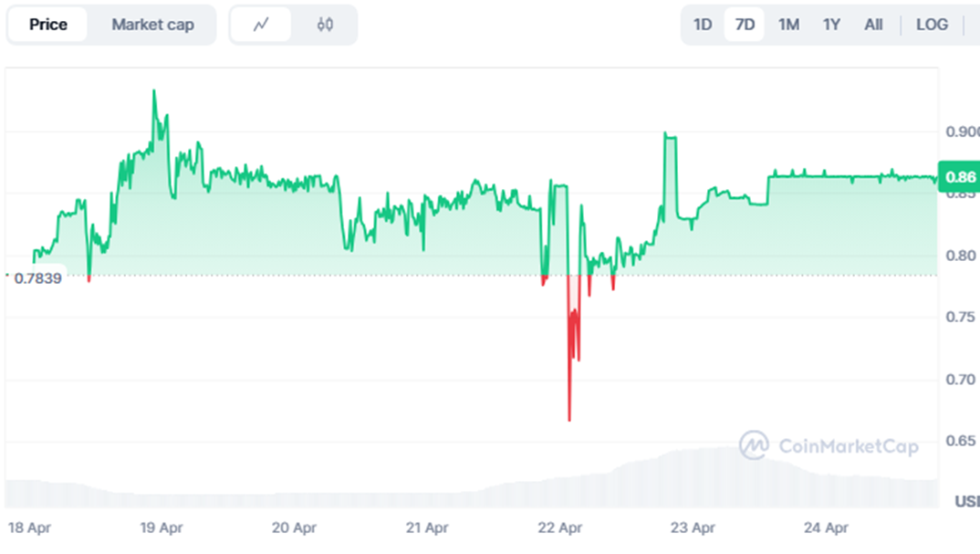This screenshot has height=554, width=980.
Task: Click the 20 Apr date label
Action: 294,528
